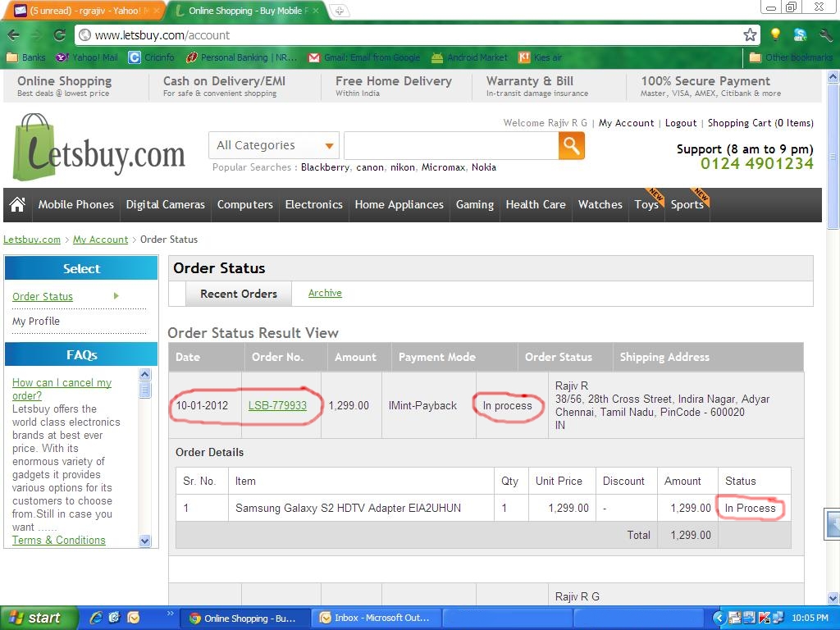Switch to the Archive orders tab
Image resolution: width=840 pixels, height=630 pixels.
[x=325, y=293]
